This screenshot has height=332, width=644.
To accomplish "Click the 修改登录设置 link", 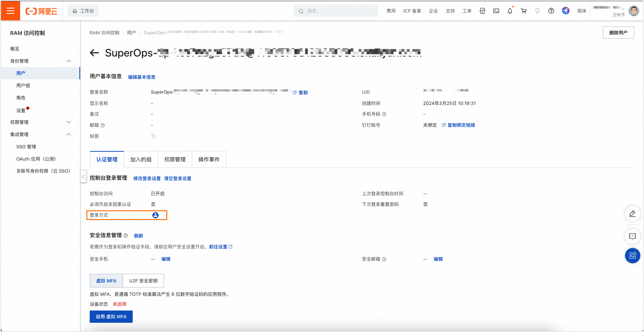I will pyautogui.click(x=147, y=178).
